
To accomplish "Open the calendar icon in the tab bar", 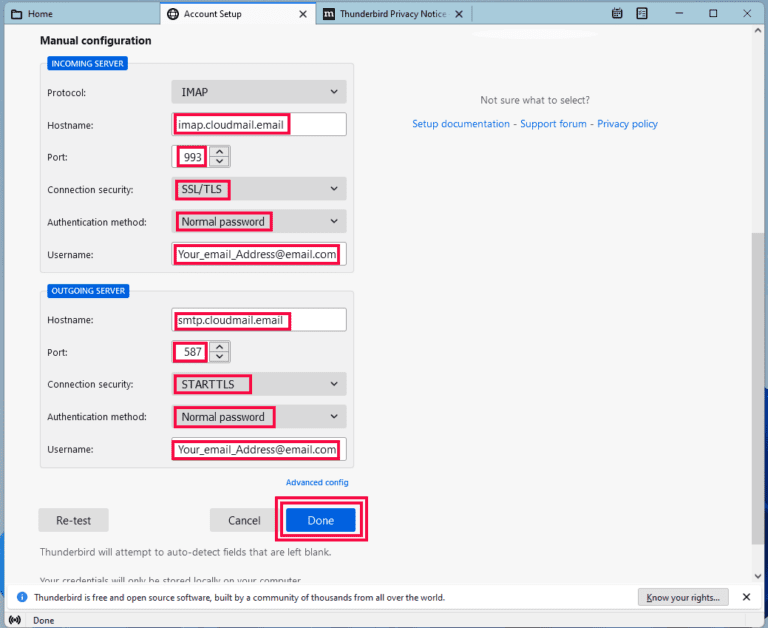I will (x=617, y=14).
